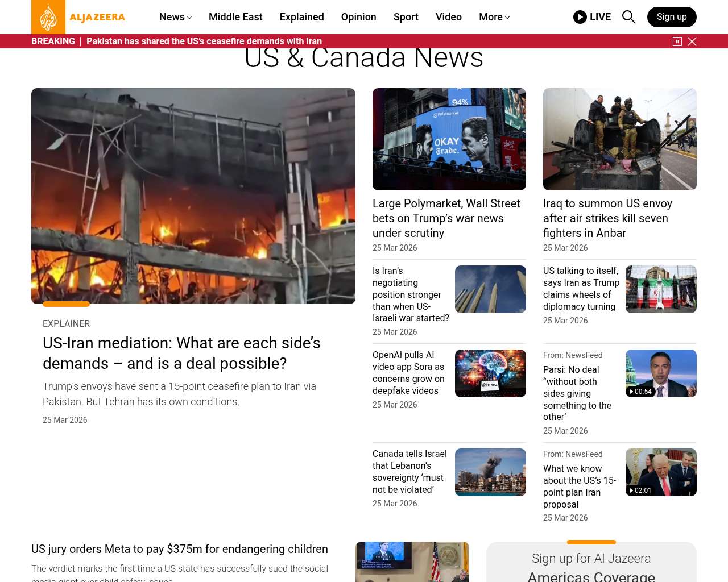The width and height of the screenshot is (728, 582).
Task: Click the Polymarket billboard thumbnail
Action: click(x=449, y=139)
